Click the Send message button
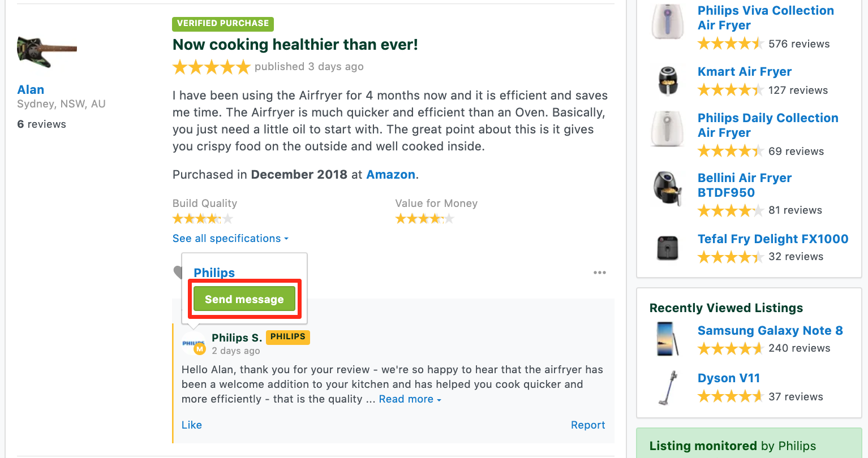The height and width of the screenshot is (458, 868). point(244,299)
